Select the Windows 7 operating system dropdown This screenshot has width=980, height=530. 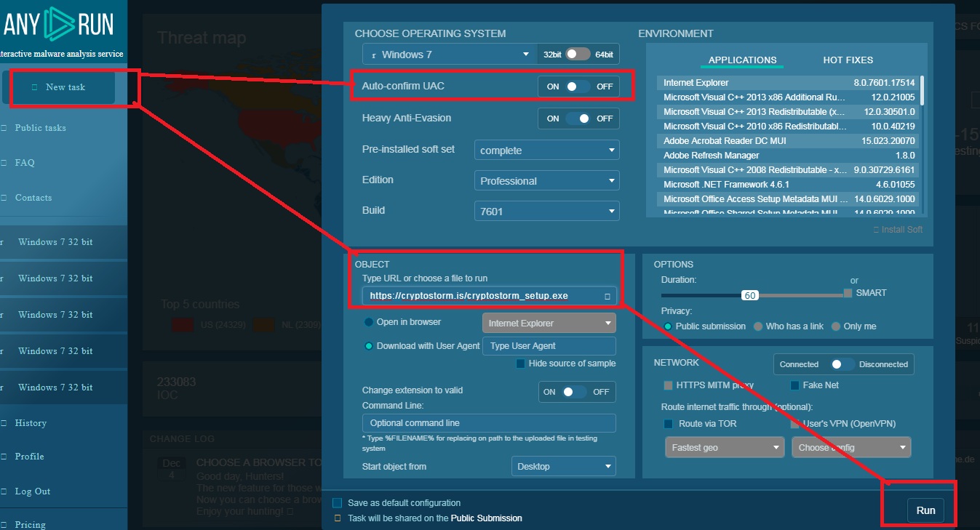pyautogui.click(x=449, y=55)
